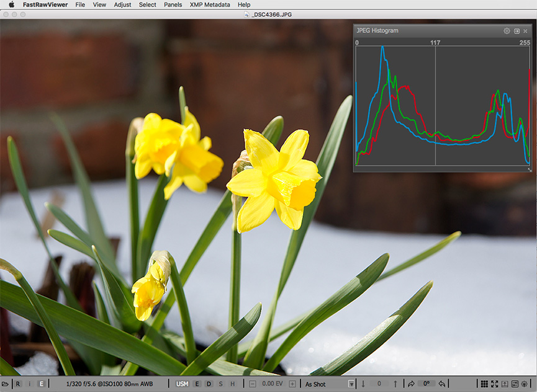This screenshot has width=537, height=392.
Task: Enter fullscreen mode from the status bar
Action: tap(495, 384)
